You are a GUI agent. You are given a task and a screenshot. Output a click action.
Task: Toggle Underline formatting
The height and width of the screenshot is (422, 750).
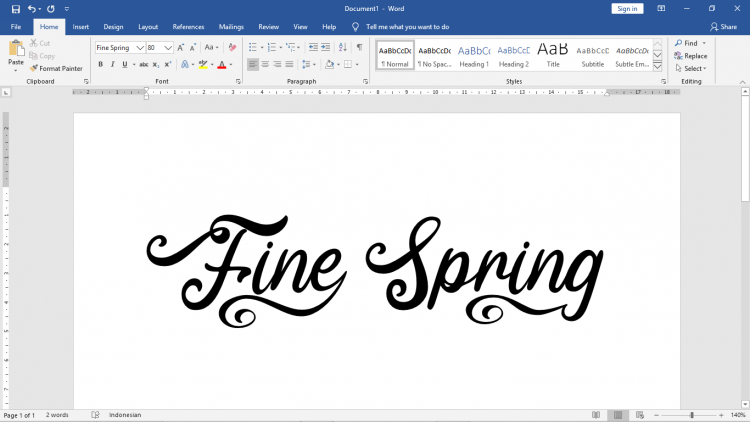(125, 64)
